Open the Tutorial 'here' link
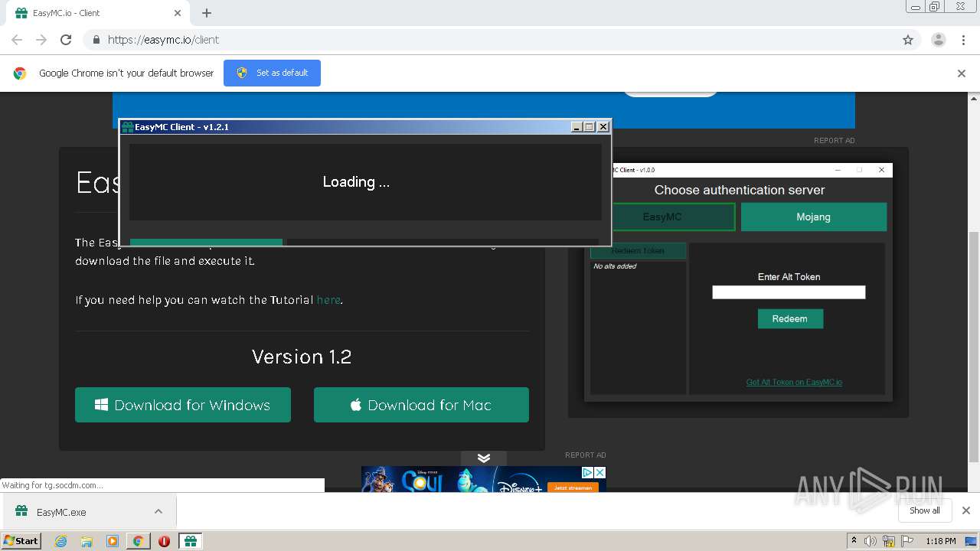Screen dimensions: 980x551 [x=328, y=300]
